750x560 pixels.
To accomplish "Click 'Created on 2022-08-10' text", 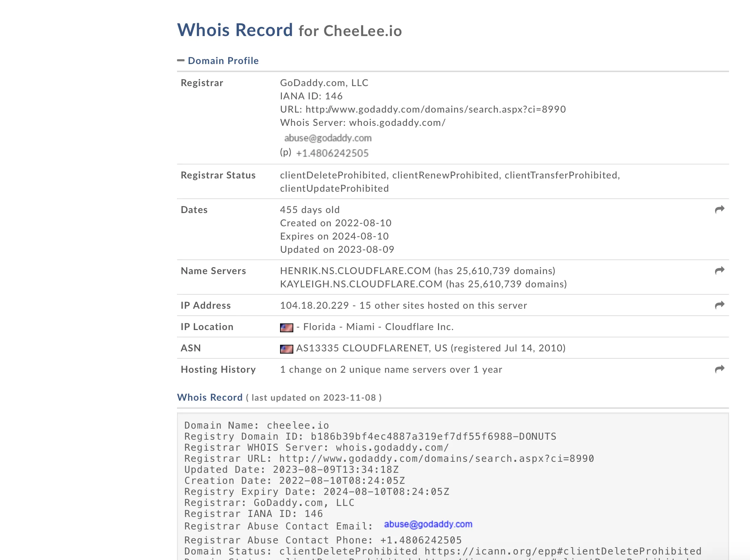I will tap(336, 223).
